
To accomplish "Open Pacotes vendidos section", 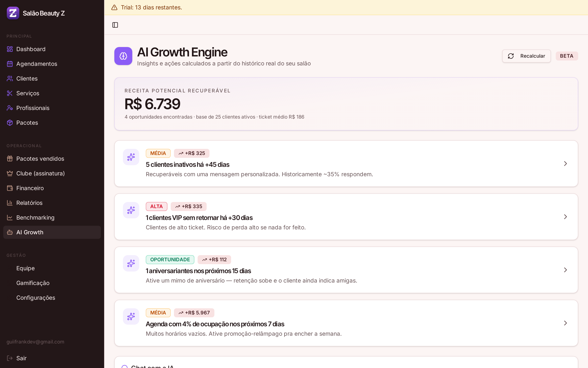I will coord(52,159).
